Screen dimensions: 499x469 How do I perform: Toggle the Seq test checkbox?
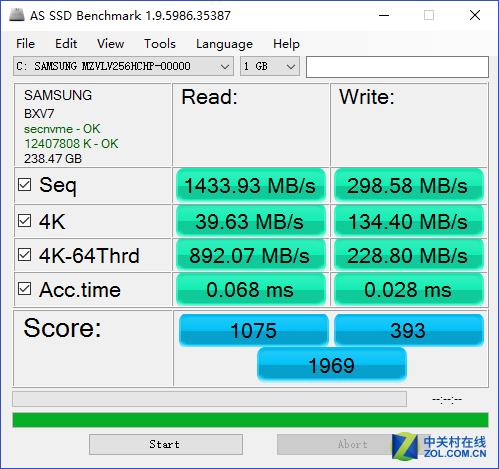[x=24, y=184]
